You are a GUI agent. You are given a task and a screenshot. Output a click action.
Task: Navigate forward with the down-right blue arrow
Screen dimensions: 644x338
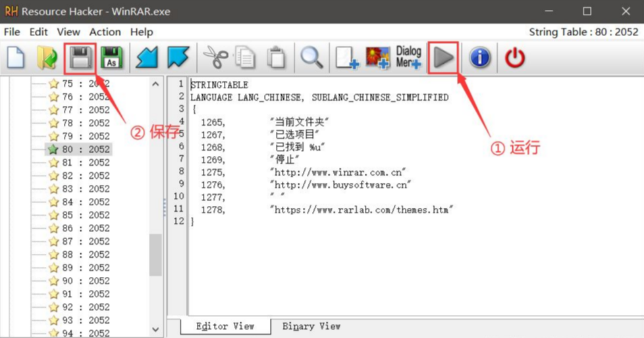click(x=178, y=57)
